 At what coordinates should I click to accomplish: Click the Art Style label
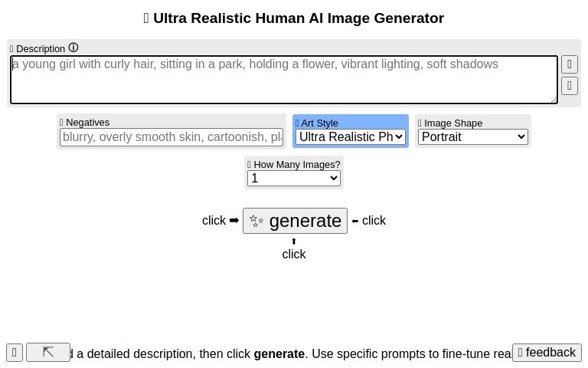(x=319, y=123)
